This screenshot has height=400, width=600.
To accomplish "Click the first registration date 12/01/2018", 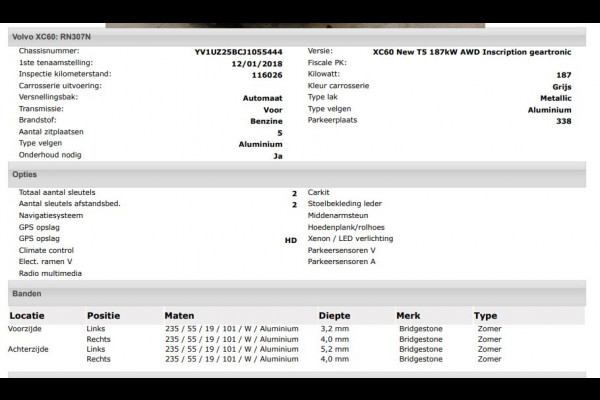I will click(x=256, y=62).
